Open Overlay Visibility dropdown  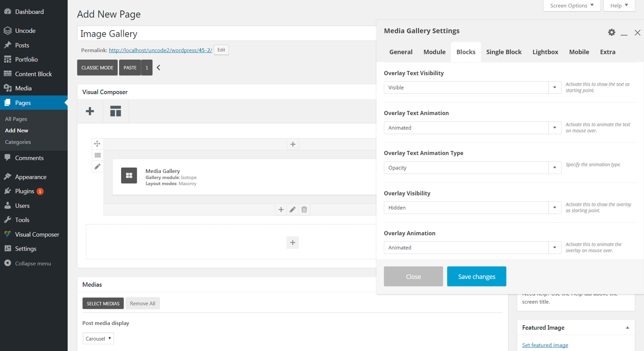tap(472, 208)
